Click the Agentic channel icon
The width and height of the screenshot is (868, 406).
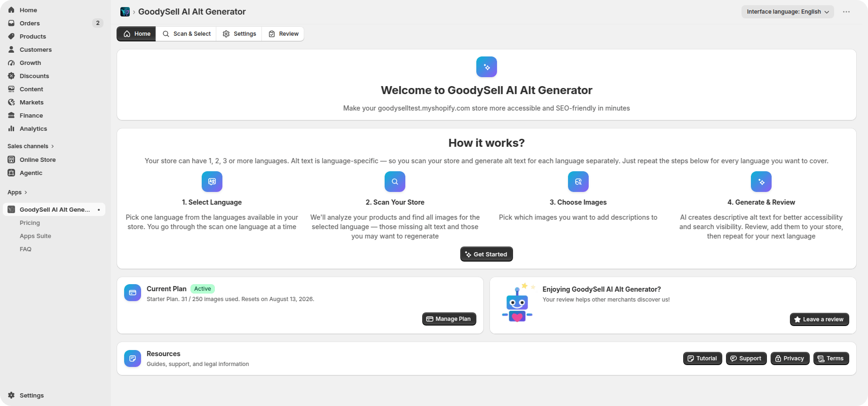coord(11,173)
